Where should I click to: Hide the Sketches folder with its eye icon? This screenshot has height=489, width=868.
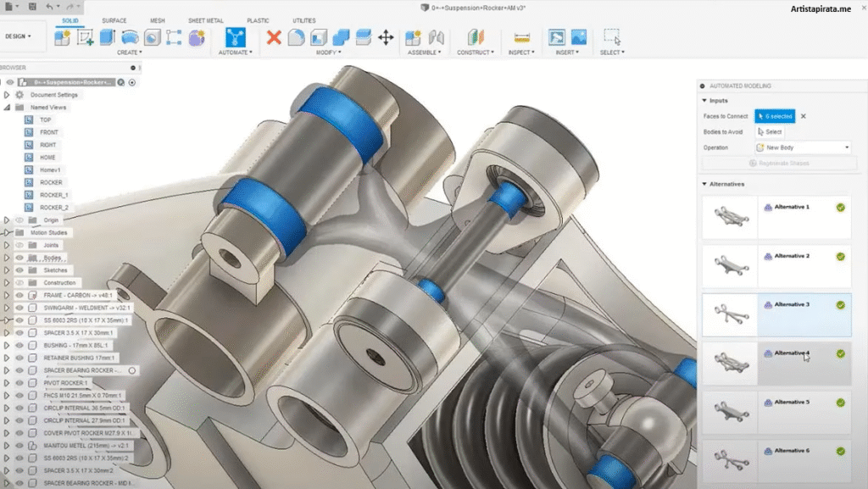click(19, 270)
